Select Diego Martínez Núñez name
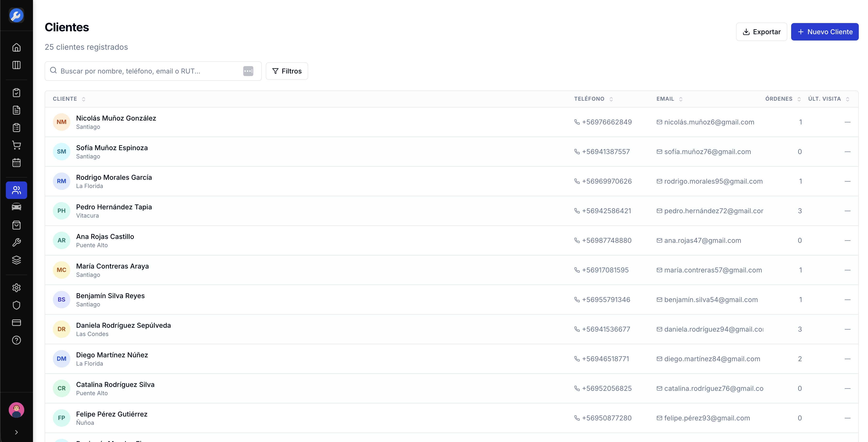Viewport: 868px width, 442px height. (112, 355)
